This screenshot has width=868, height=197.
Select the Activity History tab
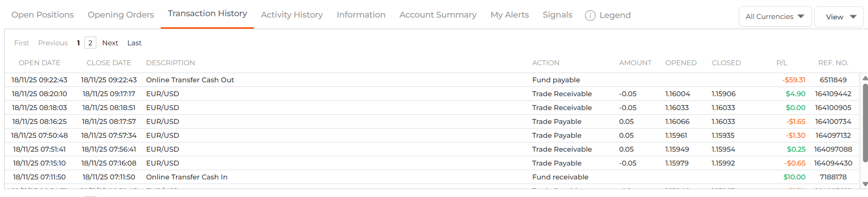point(292,15)
